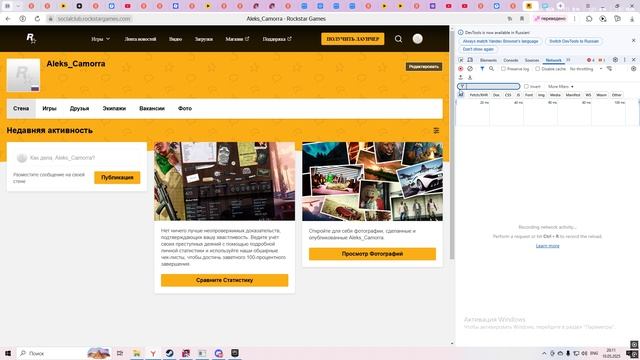Click the Rockstar Games logo
The width and height of the screenshot is (640, 360).
point(31,39)
